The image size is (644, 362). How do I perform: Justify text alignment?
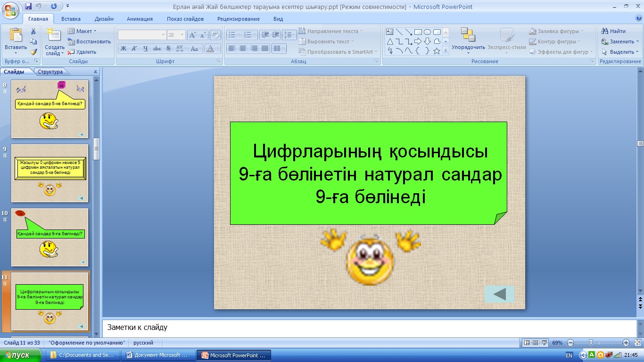point(265,49)
